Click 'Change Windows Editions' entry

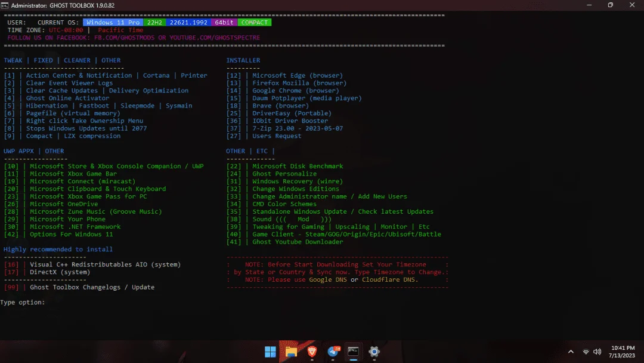tap(283, 189)
